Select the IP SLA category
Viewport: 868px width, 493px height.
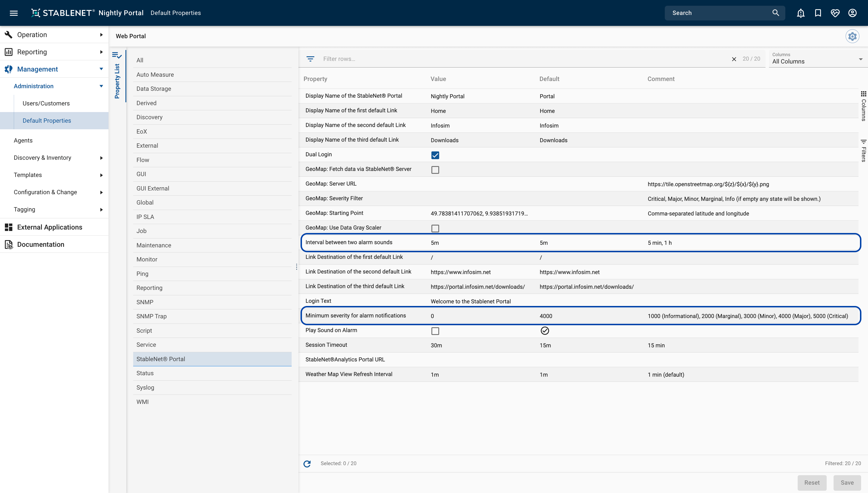pos(212,217)
